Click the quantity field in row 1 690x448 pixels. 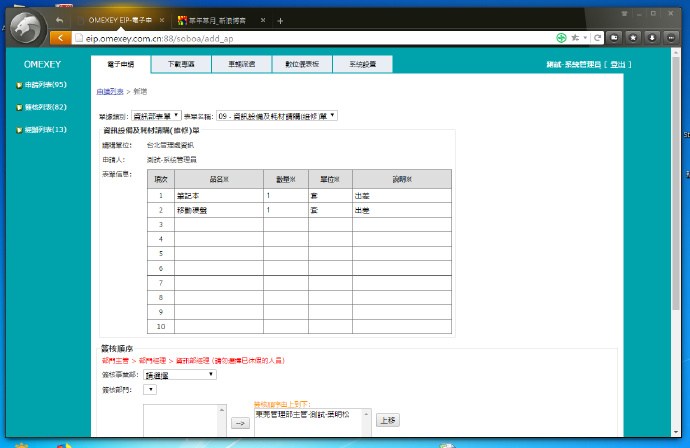286,196
